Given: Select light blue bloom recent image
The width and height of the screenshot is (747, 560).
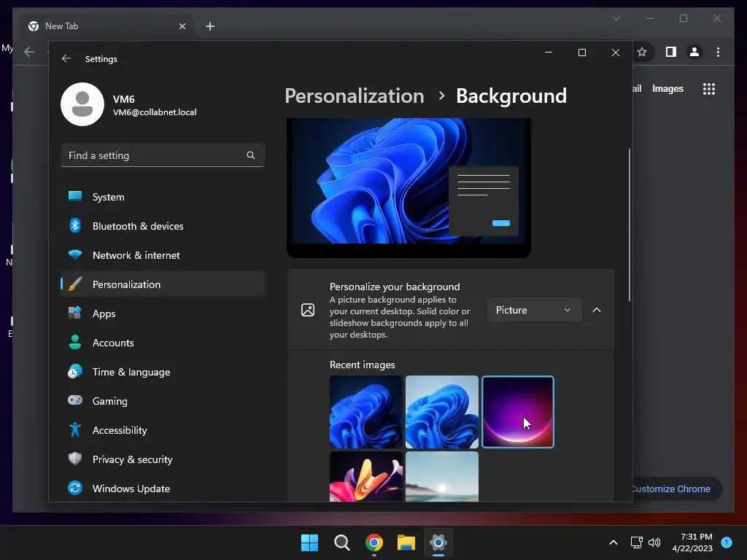Looking at the screenshot, I should click(x=441, y=412).
